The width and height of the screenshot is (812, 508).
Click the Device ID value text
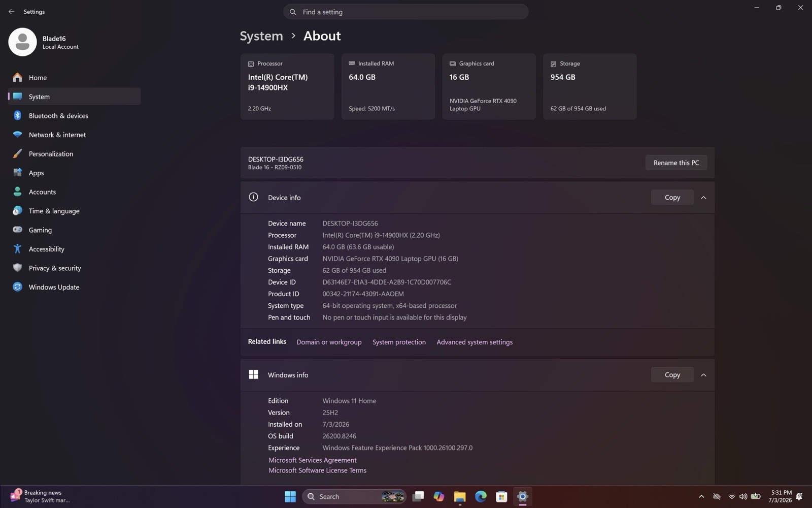[387, 282]
